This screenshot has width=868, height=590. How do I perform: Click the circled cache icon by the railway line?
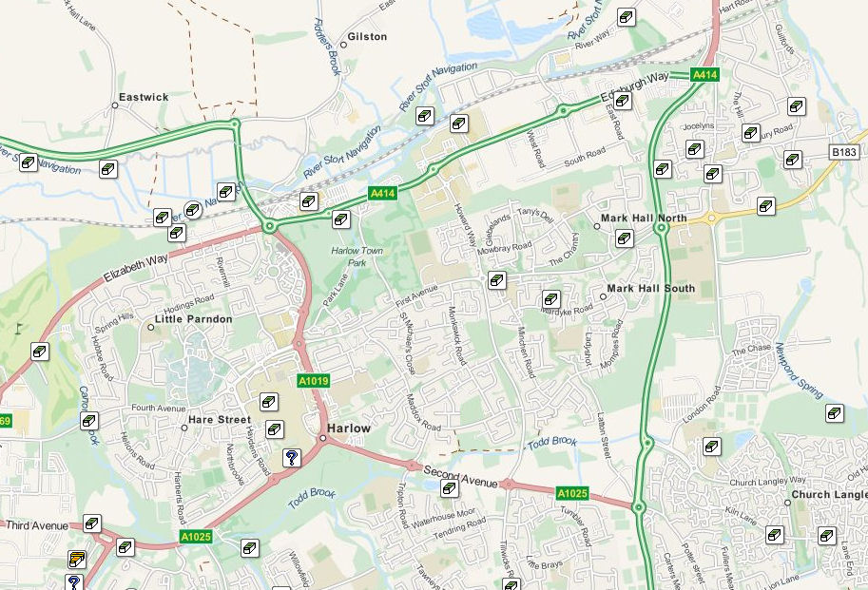coord(193,210)
